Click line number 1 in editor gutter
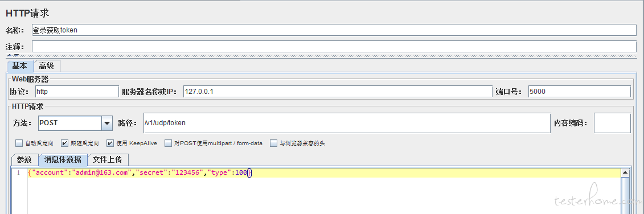The image size is (644, 214). point(18,173)
